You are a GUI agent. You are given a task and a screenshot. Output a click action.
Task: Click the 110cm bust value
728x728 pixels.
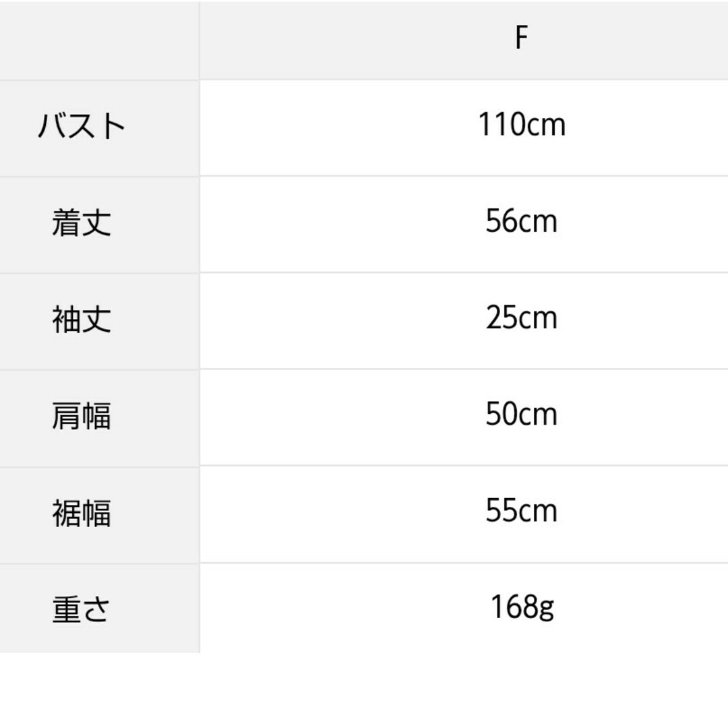click(x=521, y=125)
